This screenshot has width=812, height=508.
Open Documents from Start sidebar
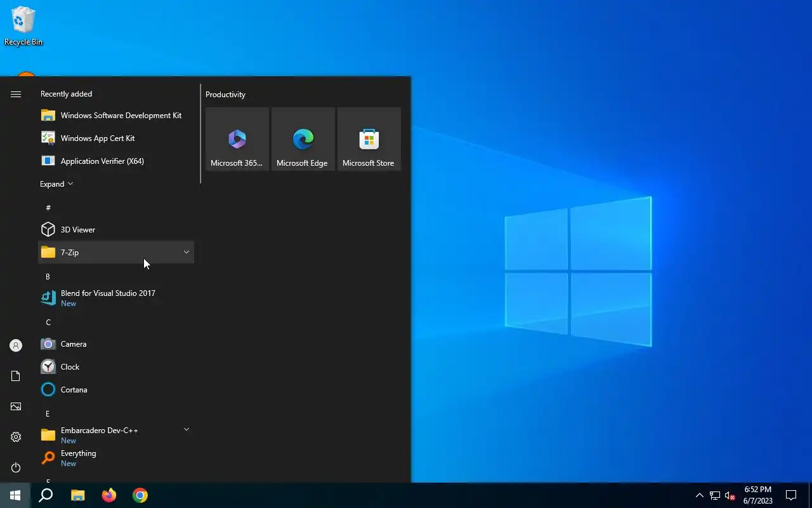coord(16,376)
